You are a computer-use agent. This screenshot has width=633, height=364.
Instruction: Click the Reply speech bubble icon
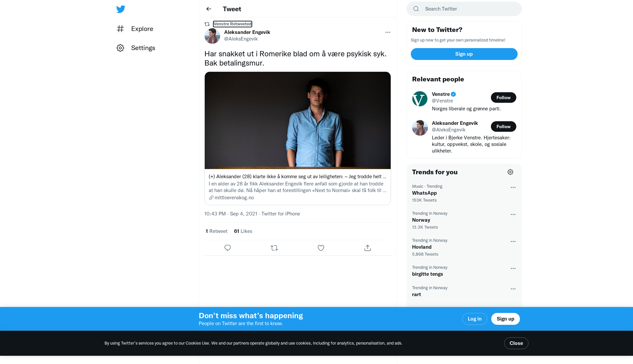coord(227,248)
